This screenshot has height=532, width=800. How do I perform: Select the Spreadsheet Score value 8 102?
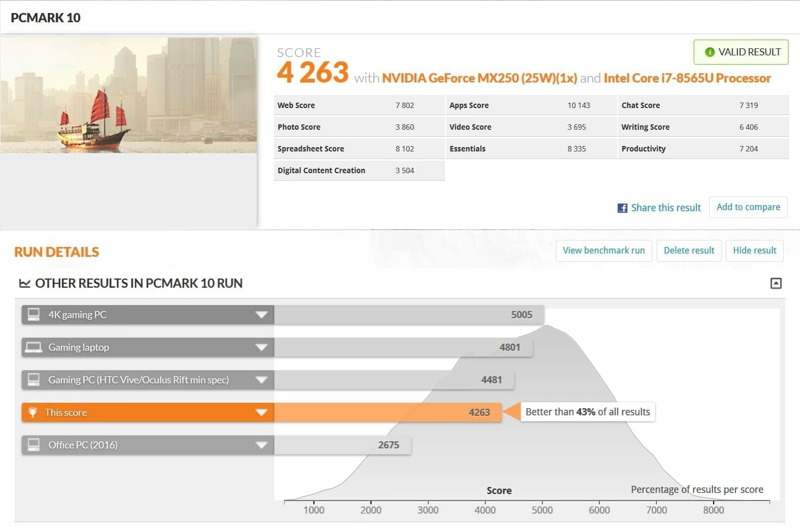405,149
